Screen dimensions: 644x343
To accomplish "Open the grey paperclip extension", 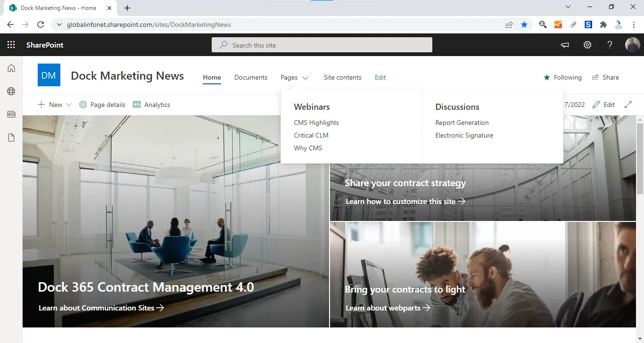I will 573,24.
